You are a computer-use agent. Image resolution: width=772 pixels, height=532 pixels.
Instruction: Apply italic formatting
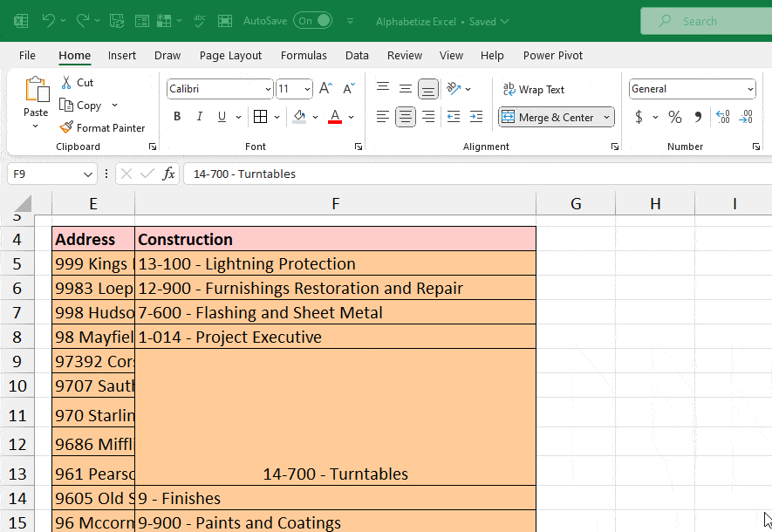200,116
